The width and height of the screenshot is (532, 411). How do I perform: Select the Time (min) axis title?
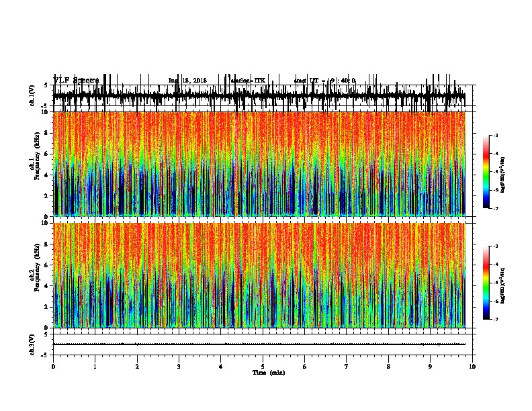tap(269, 373)
